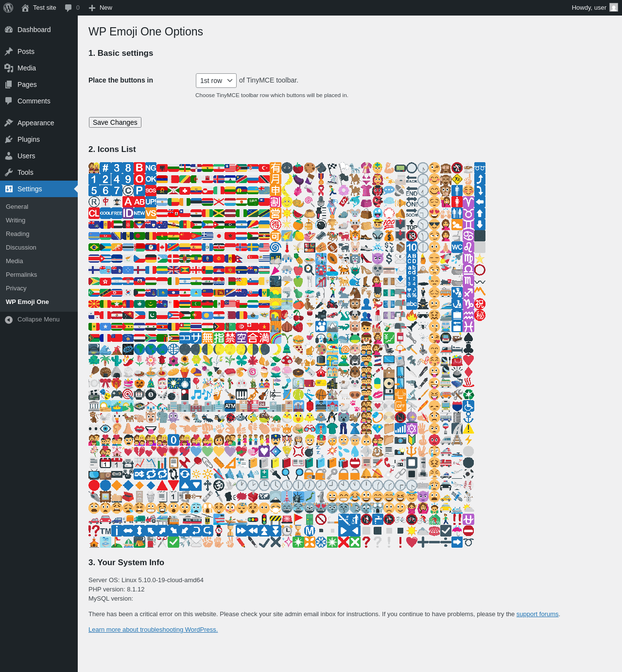
Task: Click the cookie emoji
Action: [x=310, y=168]
